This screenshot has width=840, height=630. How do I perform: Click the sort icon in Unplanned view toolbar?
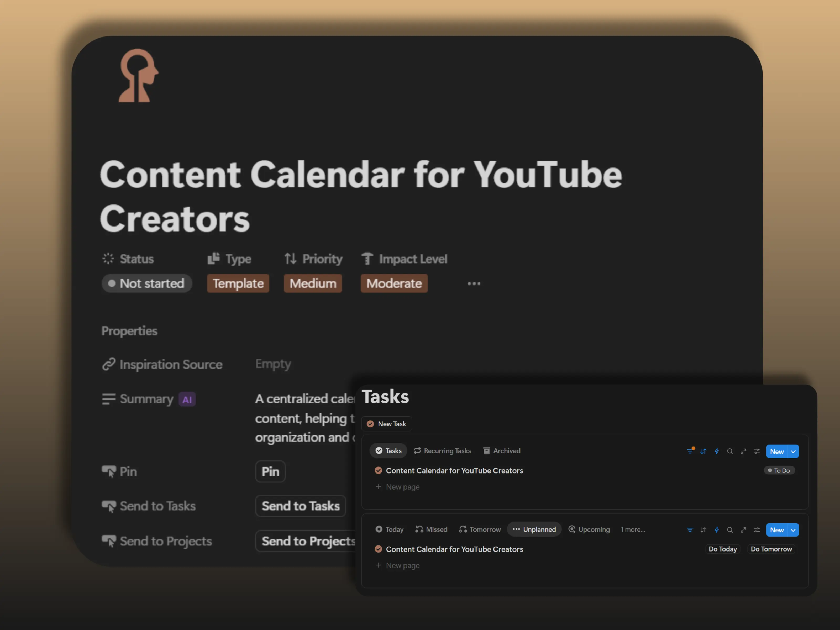[x=703, y=530]
